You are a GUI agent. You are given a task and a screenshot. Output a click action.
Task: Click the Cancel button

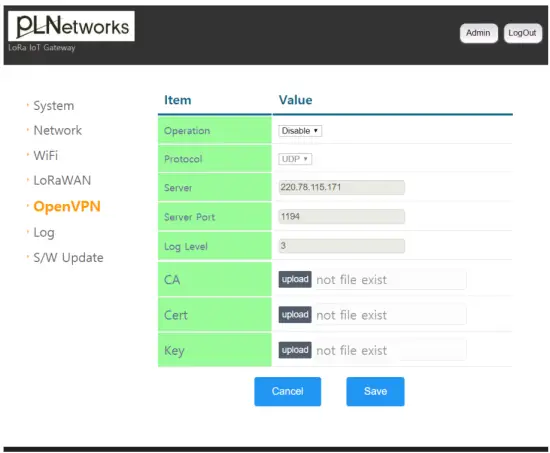pyautogui.click(x=288, y=392)
